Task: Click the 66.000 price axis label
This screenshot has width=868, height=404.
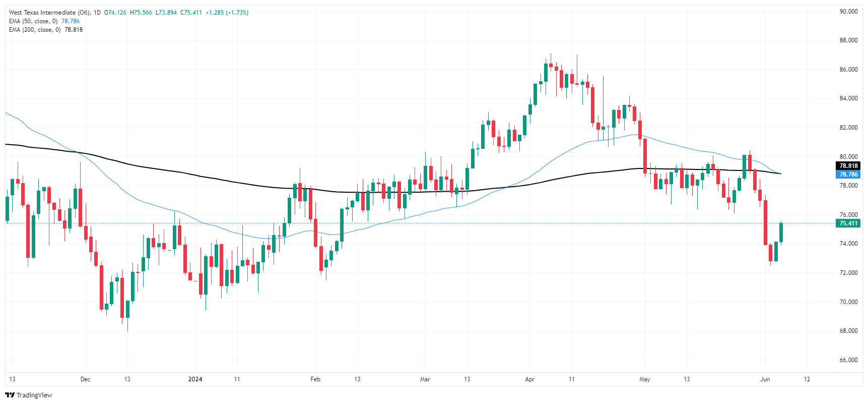Action: click(848, 360)
